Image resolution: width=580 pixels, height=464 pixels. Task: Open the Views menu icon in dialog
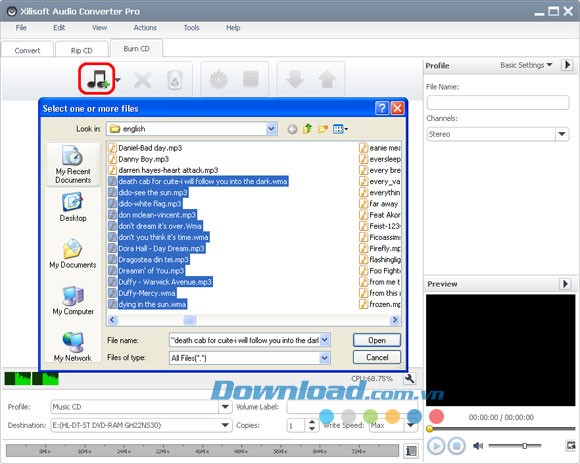(340, 129)
